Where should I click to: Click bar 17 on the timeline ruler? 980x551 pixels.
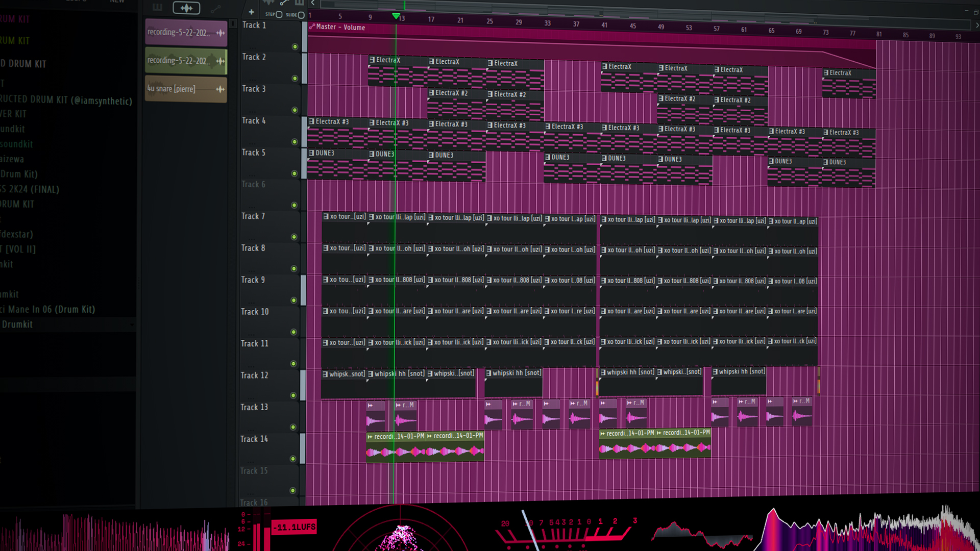pyautogui.click(x=431, y=19)
